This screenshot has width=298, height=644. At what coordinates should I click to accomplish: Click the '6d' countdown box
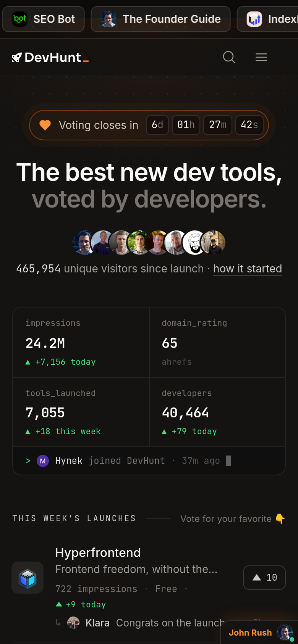[x=157, y=125]
